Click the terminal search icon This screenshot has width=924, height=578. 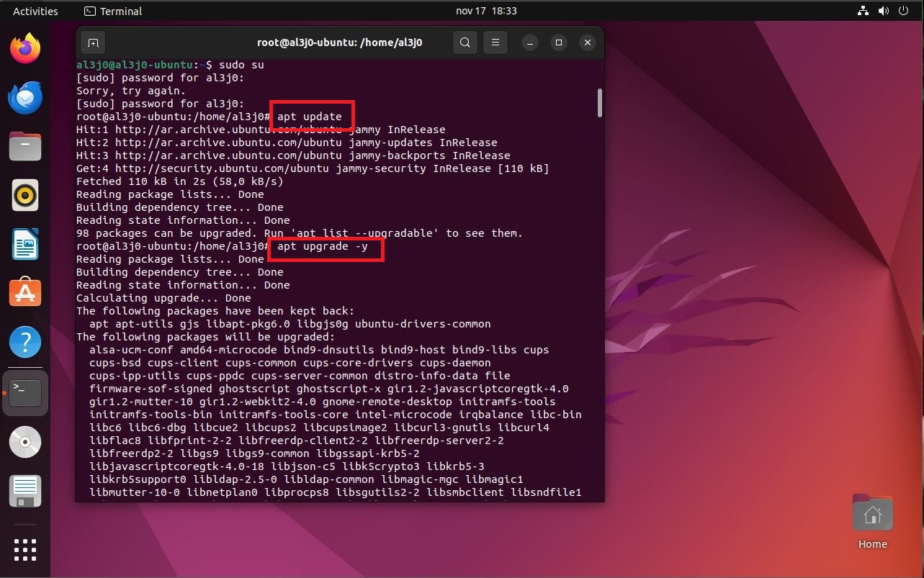click(x=465, y=42)
